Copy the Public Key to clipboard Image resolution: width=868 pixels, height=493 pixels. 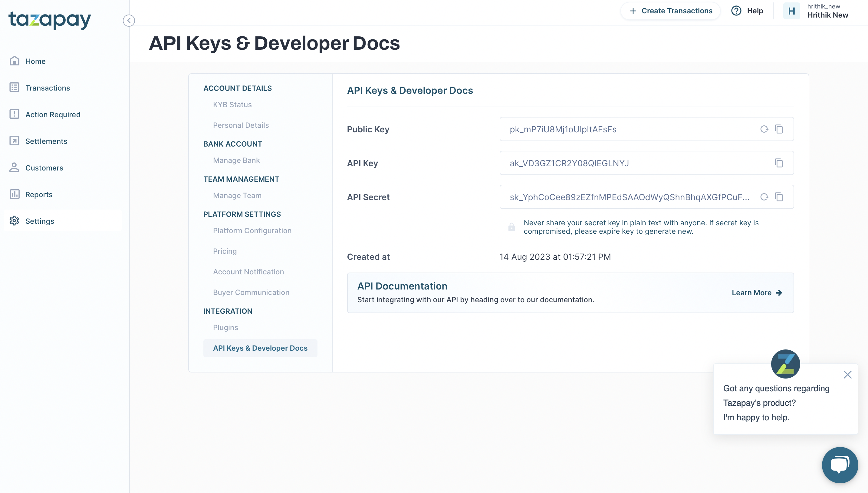[779, 129]
